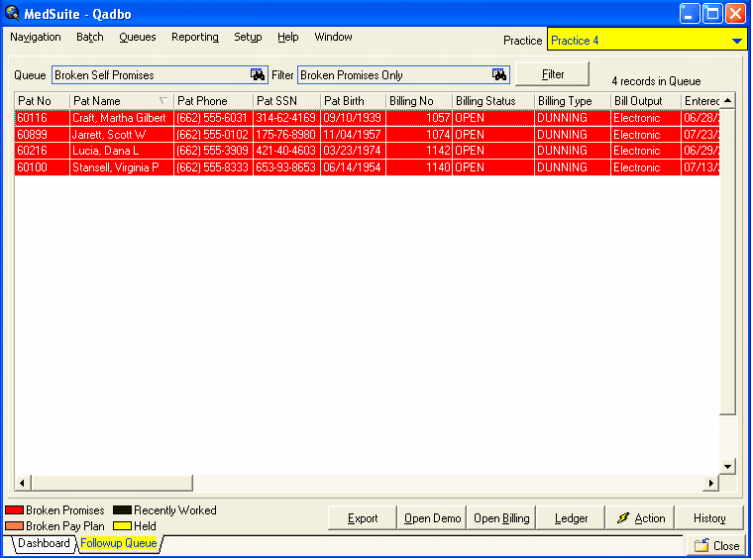Click the Filter button
The width and height of the screenshot is (753, 560).
coord(552,74)
